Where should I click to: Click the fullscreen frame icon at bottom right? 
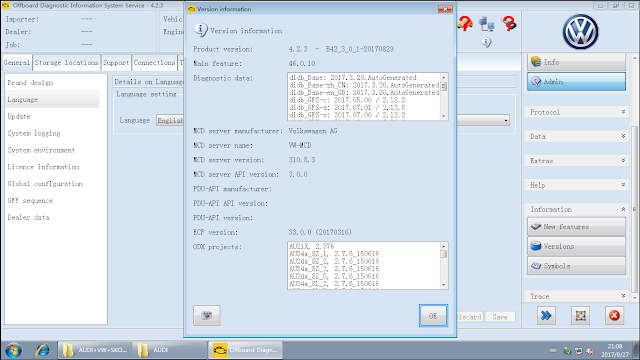coord(580,316)
